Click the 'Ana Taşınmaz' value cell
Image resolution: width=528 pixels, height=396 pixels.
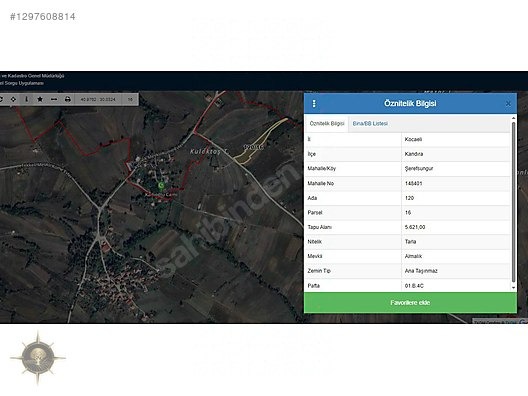tap(456, 271)
